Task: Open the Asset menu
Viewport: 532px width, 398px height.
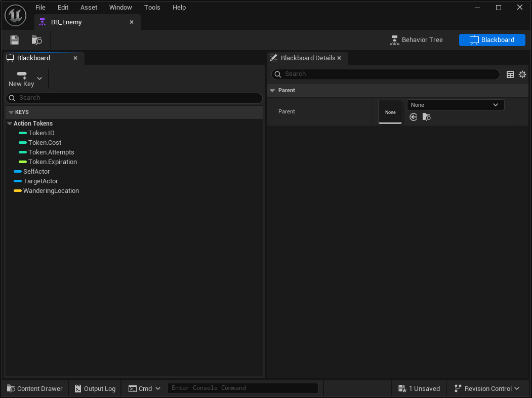Action: coord(89,8)
